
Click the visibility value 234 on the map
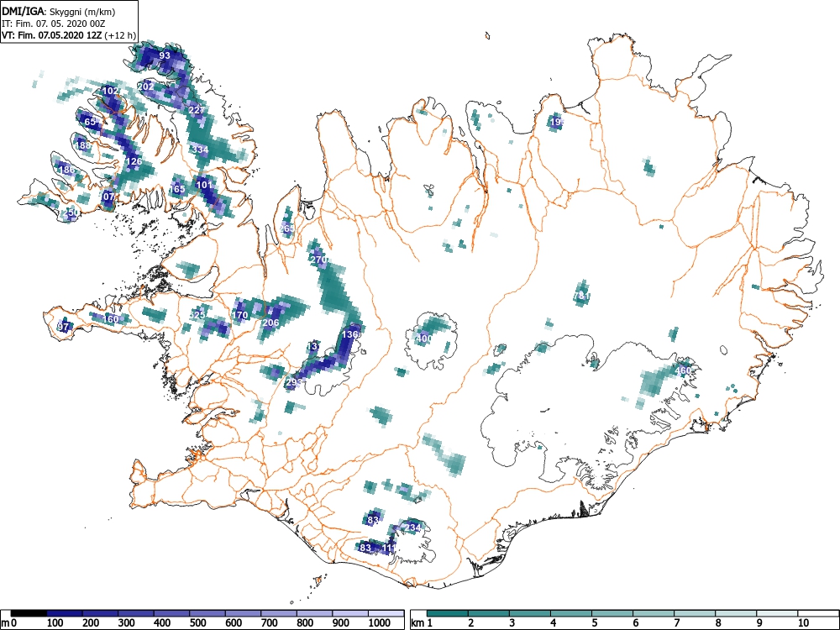pyautogui.click(x=413, y=528)
